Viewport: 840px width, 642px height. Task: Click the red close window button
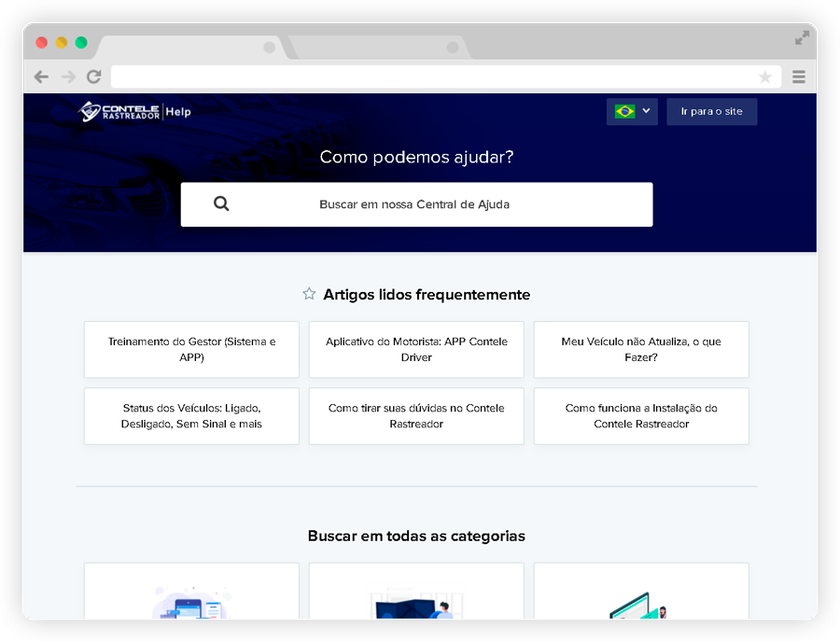[41, 42]
